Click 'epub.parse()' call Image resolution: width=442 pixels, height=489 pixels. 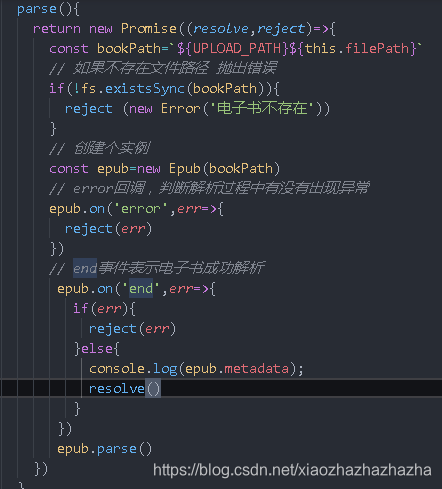coord(105,449)
